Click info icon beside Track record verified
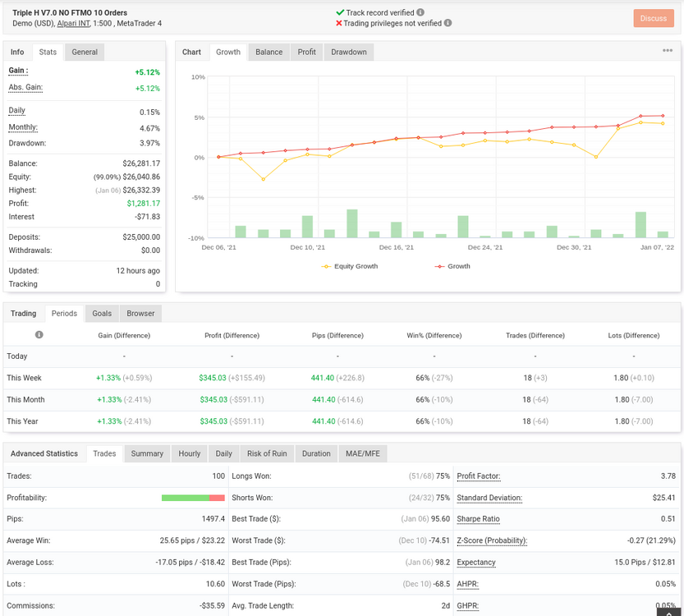The width and height of the screenshot is (684, 616). pos(420,12)
